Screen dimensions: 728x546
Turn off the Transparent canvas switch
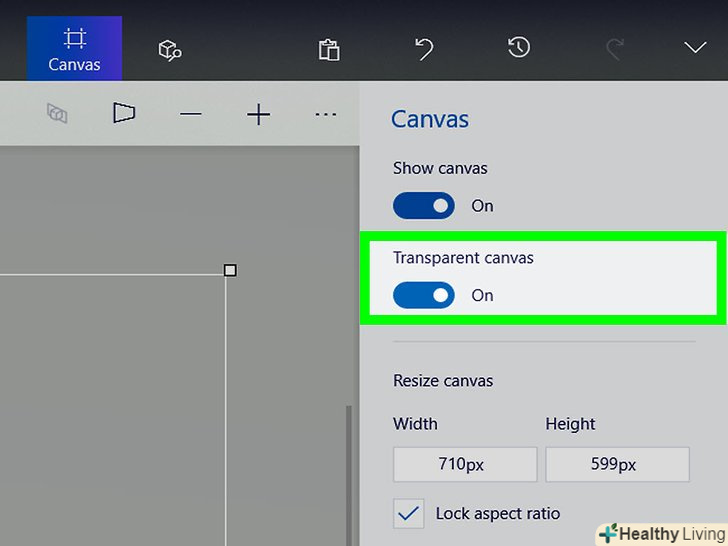pos(424,295)
